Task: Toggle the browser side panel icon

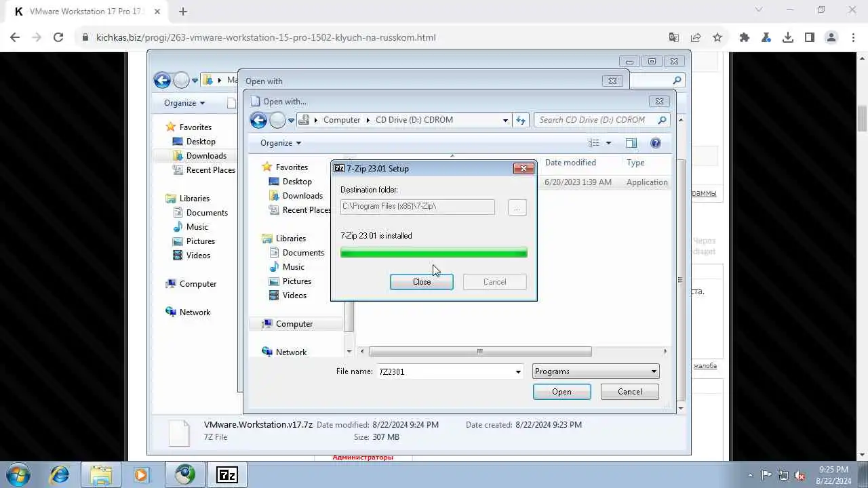Action: point(810,37)
